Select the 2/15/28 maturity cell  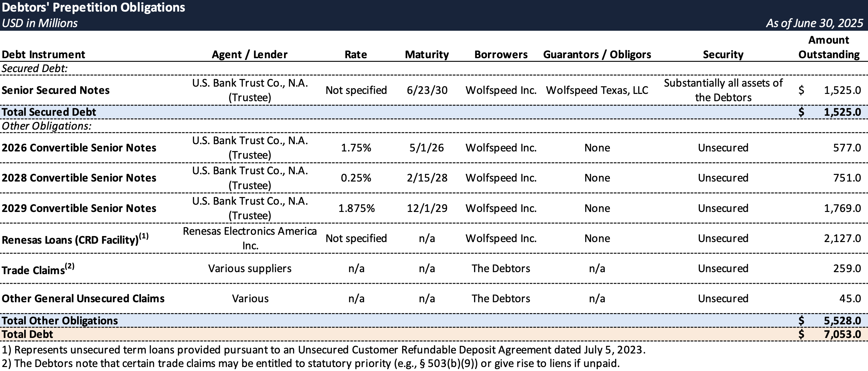(x=427, y=178)
